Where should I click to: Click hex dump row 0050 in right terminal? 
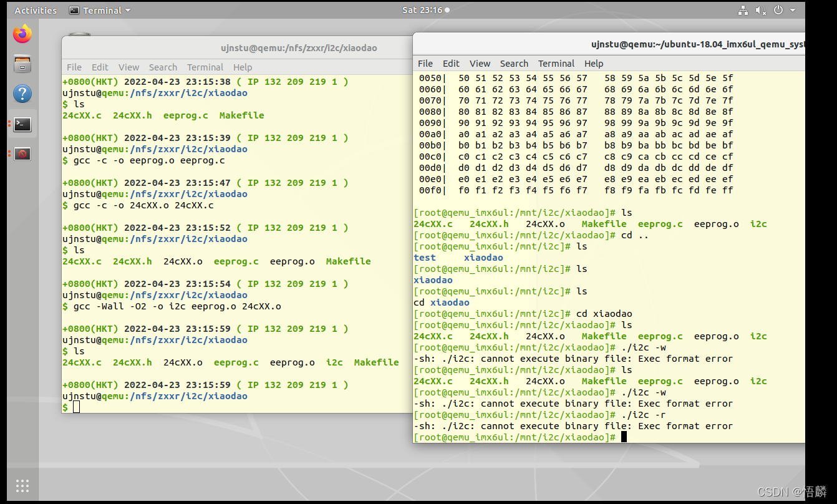click(x=576, y=78)
